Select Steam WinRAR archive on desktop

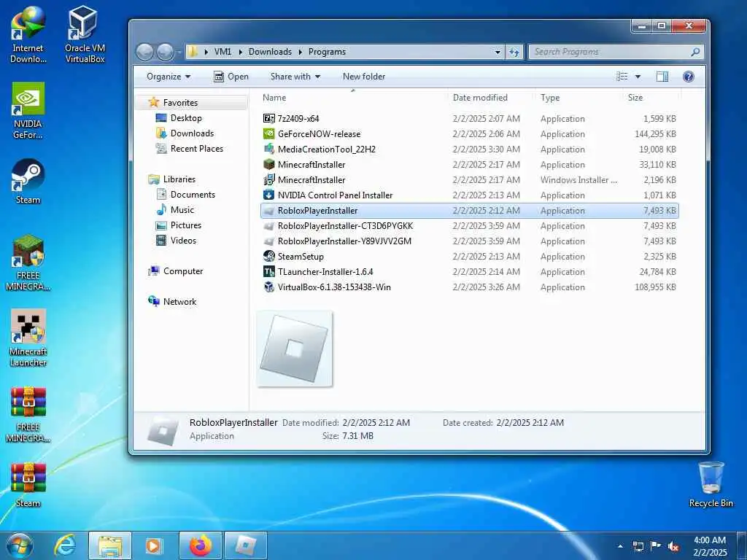[x=28, y=485]
